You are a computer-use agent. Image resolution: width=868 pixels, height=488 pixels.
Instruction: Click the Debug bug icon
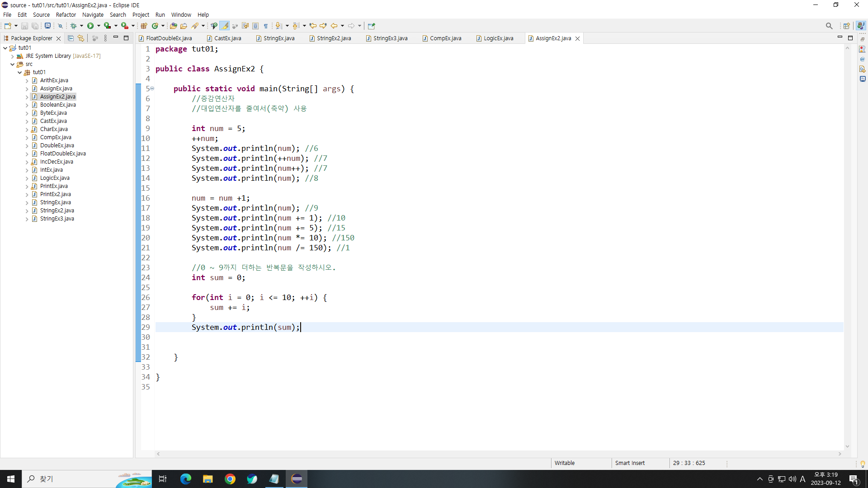(73, 26)
